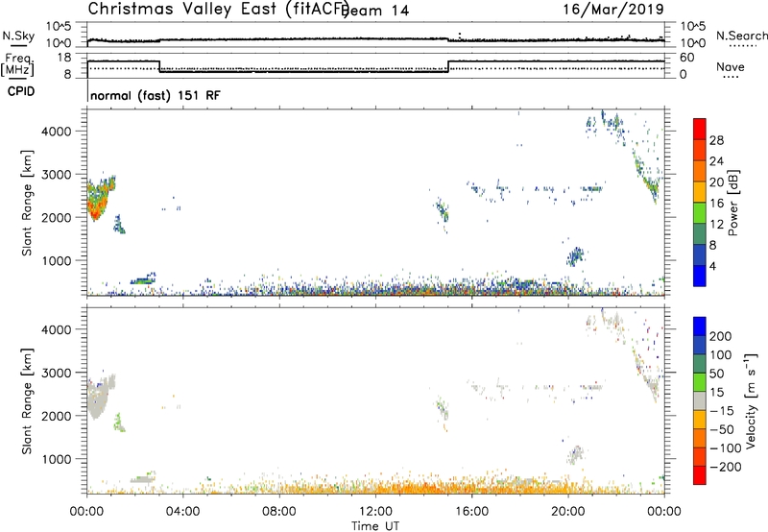This screenshot has height=532, width=768.
Task: Click the 'Freq. [MHz]' axis label
Action: pos(18,64)
